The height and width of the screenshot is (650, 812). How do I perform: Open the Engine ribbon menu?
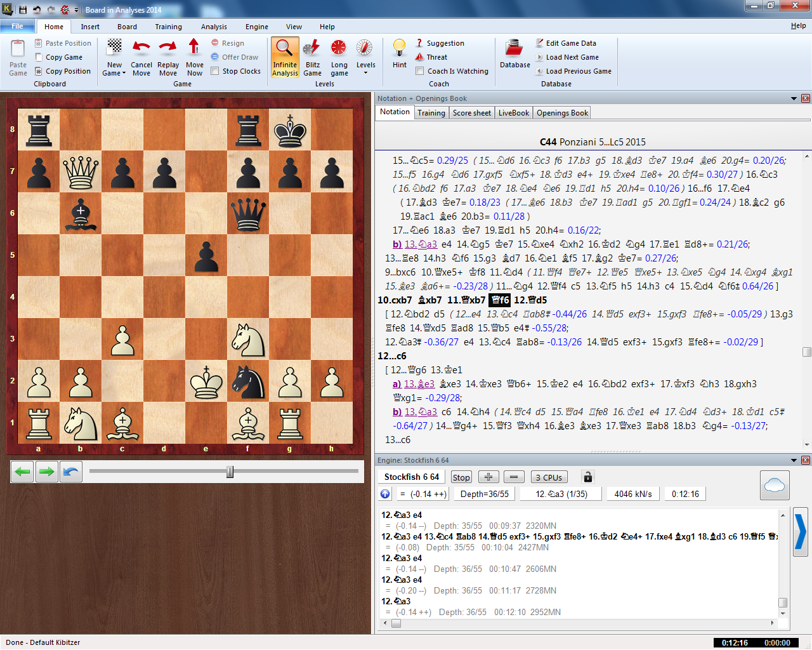pyautogui.click(x=256, y=27)
